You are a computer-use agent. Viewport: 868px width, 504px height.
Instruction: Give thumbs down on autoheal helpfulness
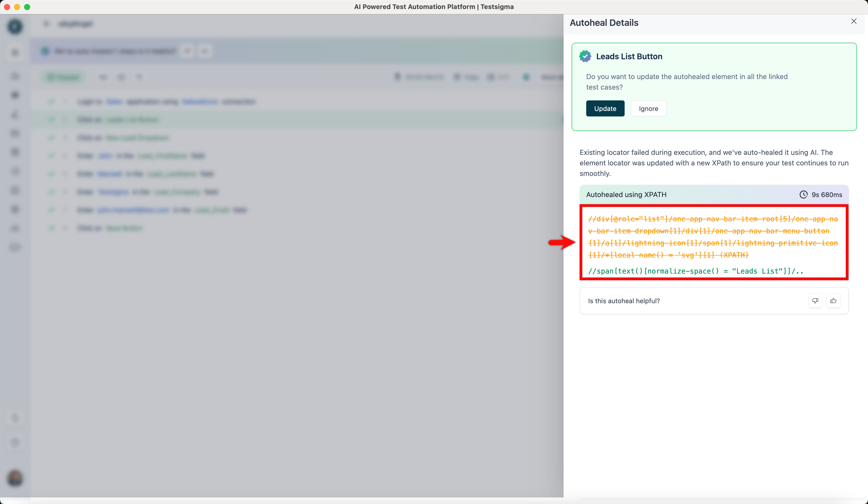coord(815,300)
